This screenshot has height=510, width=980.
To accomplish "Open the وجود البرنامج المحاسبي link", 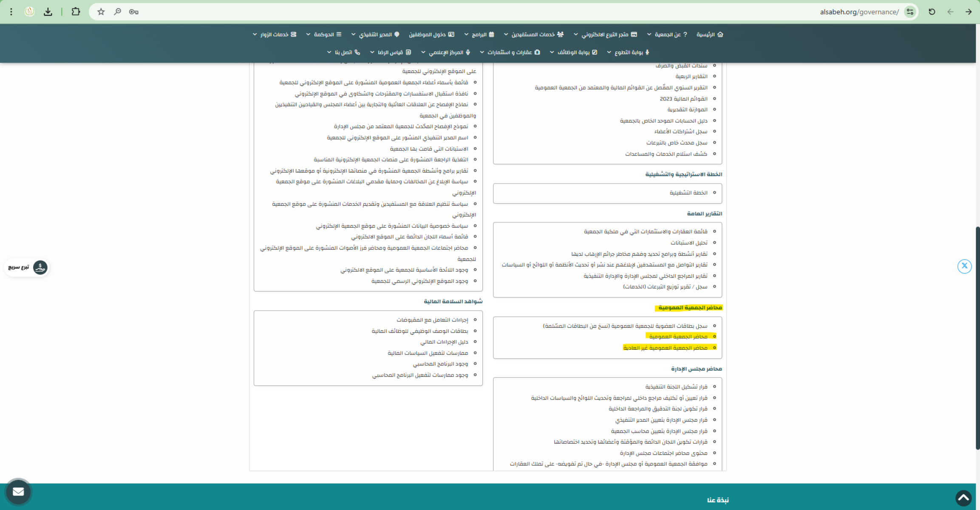I will (440, 364).
